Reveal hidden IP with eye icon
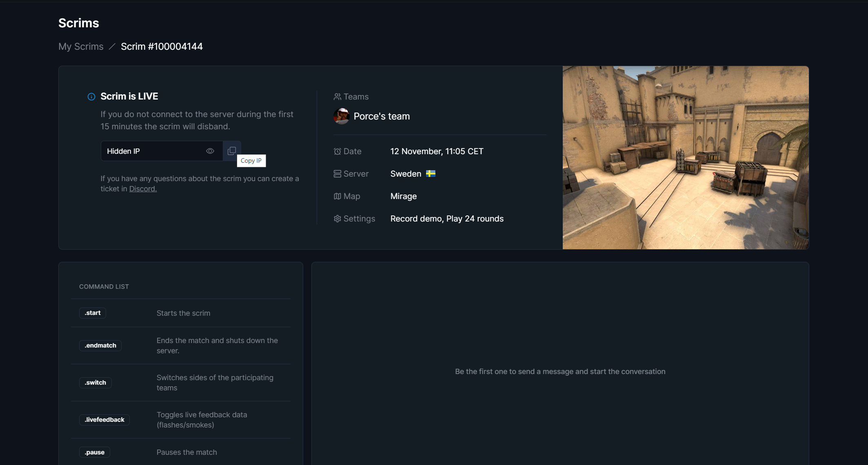The width and height of the screenshot is (868, 465). [x=210, y=151]
